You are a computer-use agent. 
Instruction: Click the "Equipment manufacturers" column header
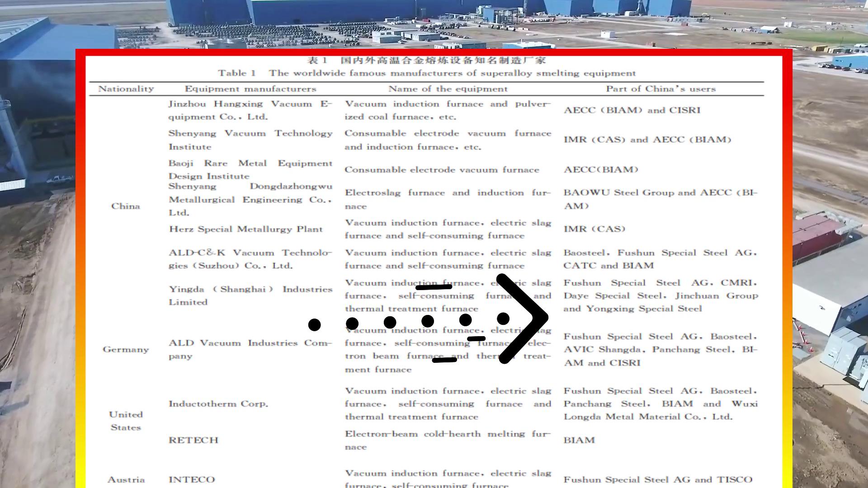coord(250,89)
